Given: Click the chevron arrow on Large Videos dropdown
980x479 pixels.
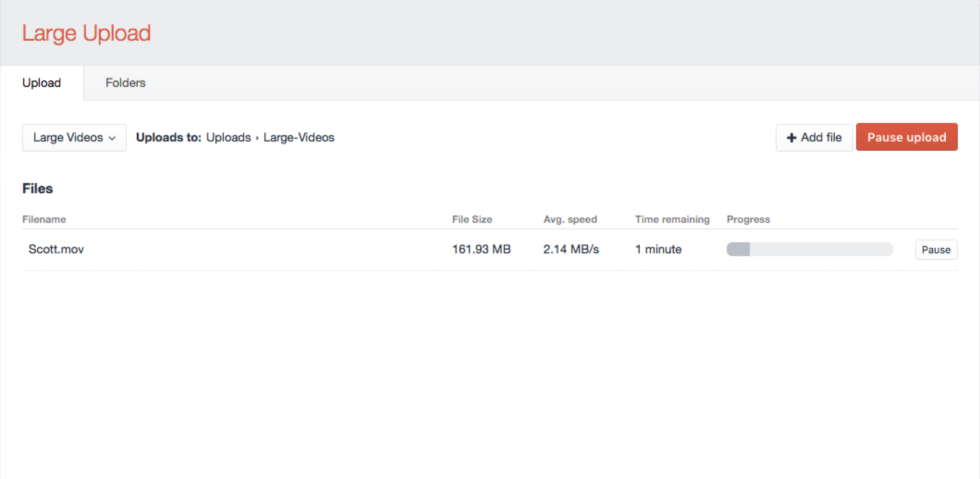Looking at the screenshot, I should pos(112,138).
